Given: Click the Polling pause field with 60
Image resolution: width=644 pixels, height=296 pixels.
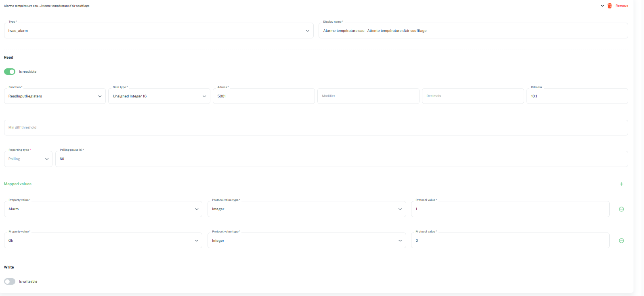Looking at the screenshot, I should (x=341, y=159).
